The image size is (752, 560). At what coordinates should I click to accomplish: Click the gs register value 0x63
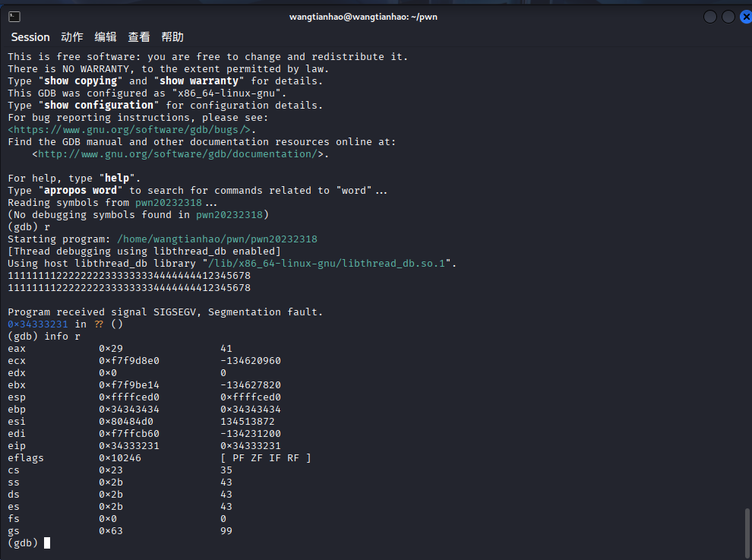point(111,530)
